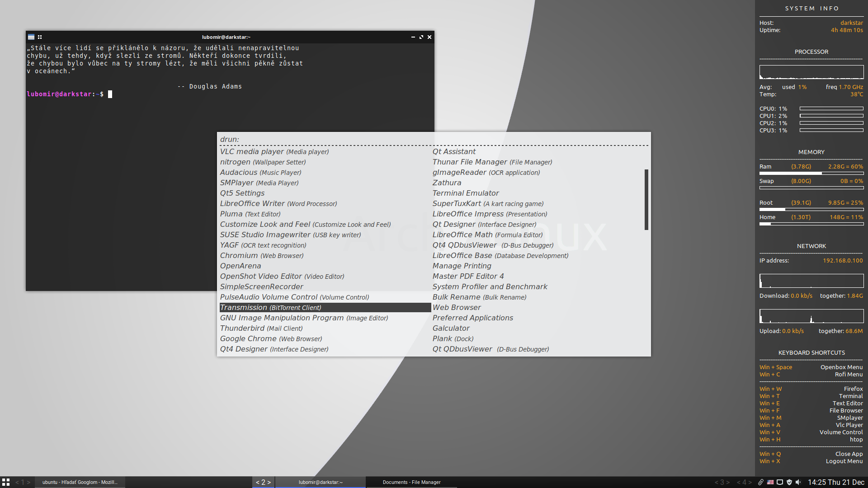Launch LibreOffice Math Formula Editor
This screenshot has height=488, width=868.
click(x=538, y=235)
